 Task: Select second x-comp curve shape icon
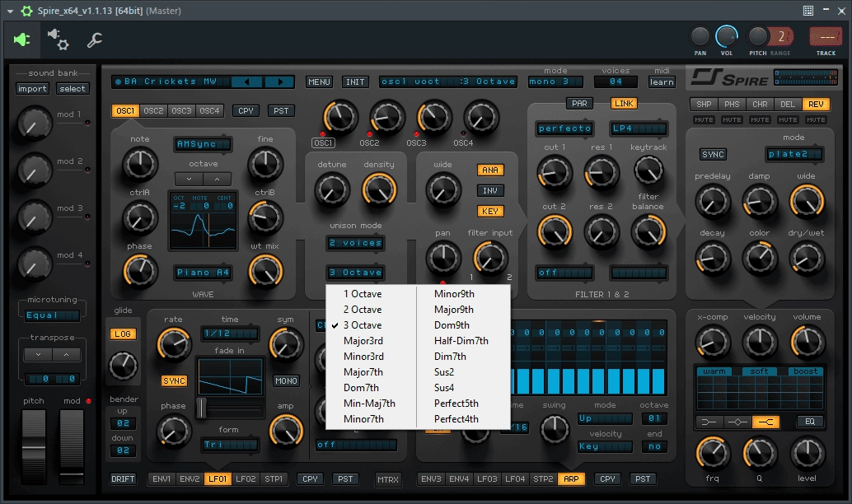737,422
